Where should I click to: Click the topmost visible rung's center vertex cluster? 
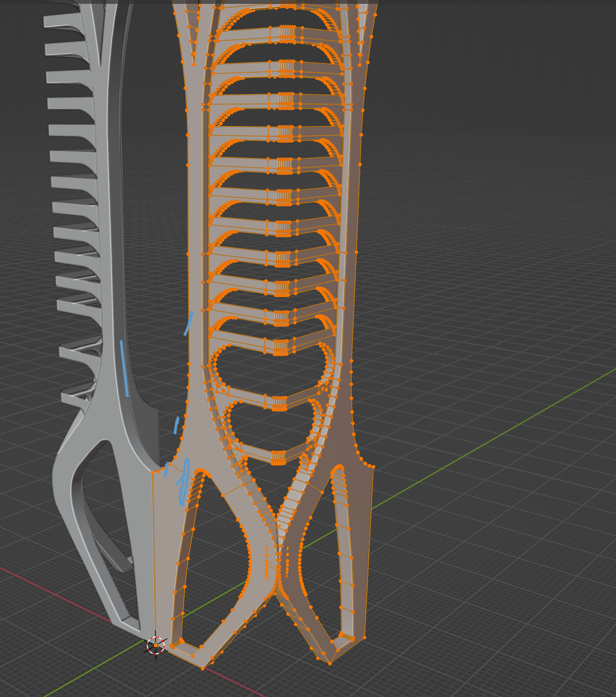(x=287, y=33)
